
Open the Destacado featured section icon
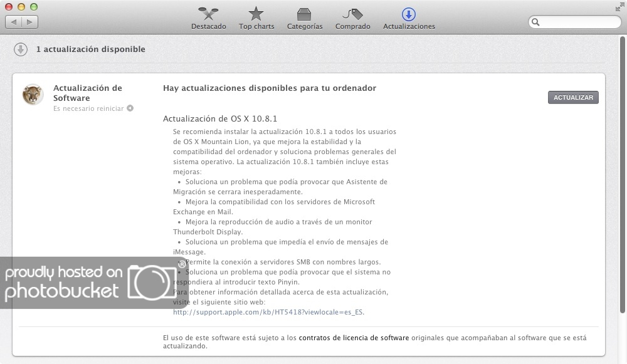(208, 14)
